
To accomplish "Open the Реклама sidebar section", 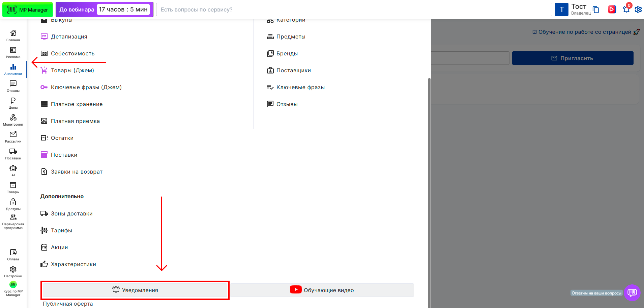I will [13, 52].
